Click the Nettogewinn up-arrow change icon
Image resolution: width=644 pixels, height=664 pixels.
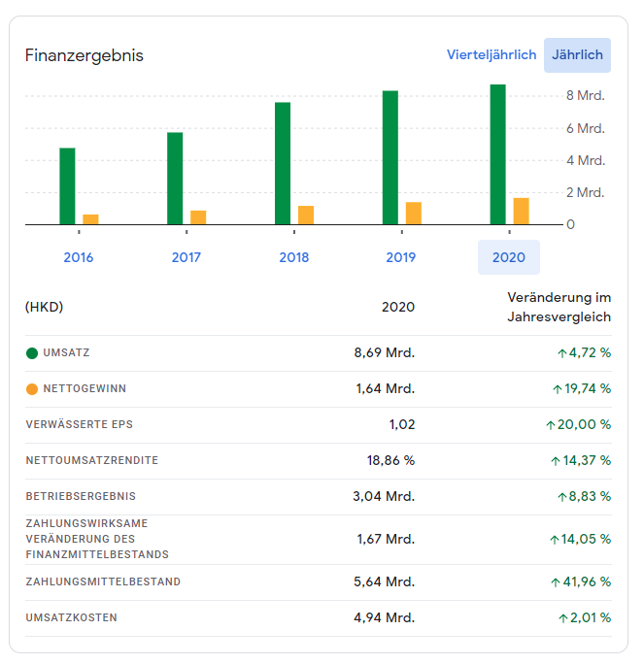click(x=556, y=389)
